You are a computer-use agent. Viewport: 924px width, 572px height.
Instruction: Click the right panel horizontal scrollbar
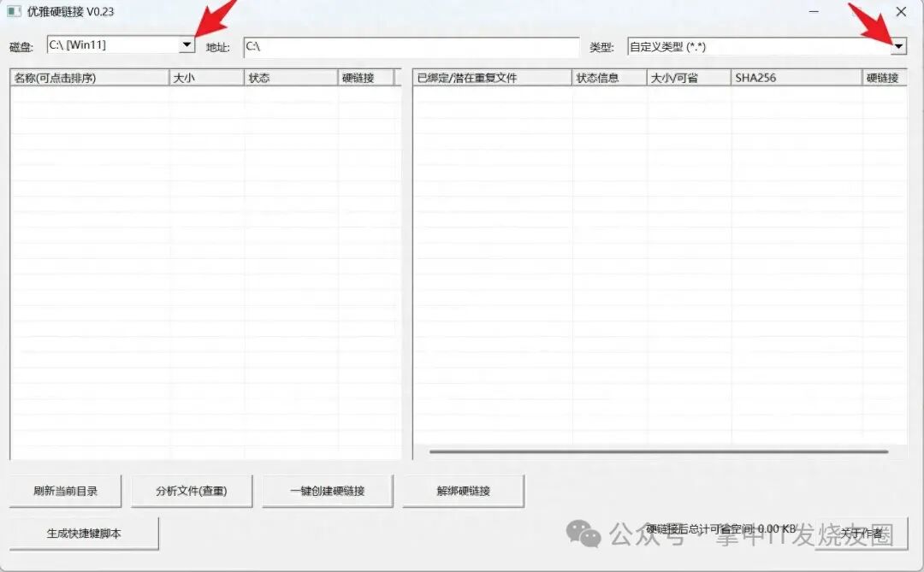pos(658,451)
